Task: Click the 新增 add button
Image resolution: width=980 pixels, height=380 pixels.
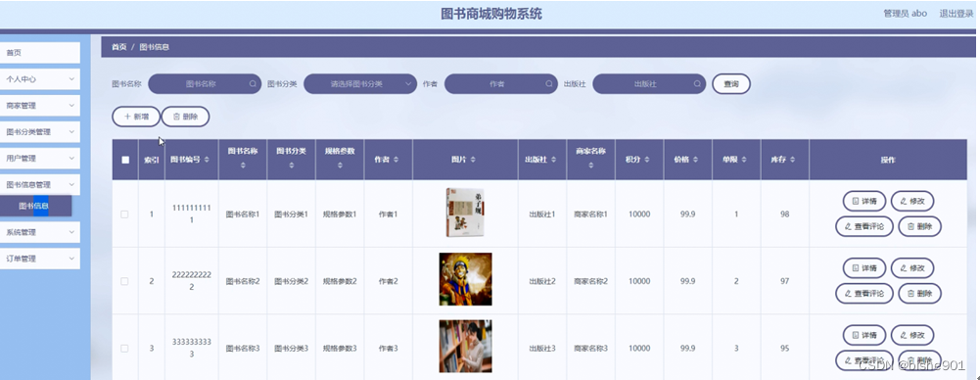Action: click(x=136, y=117)
